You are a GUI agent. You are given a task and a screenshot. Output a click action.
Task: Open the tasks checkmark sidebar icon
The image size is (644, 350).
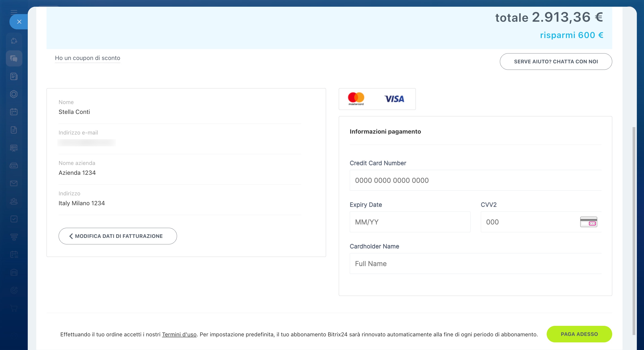[14, 219]
